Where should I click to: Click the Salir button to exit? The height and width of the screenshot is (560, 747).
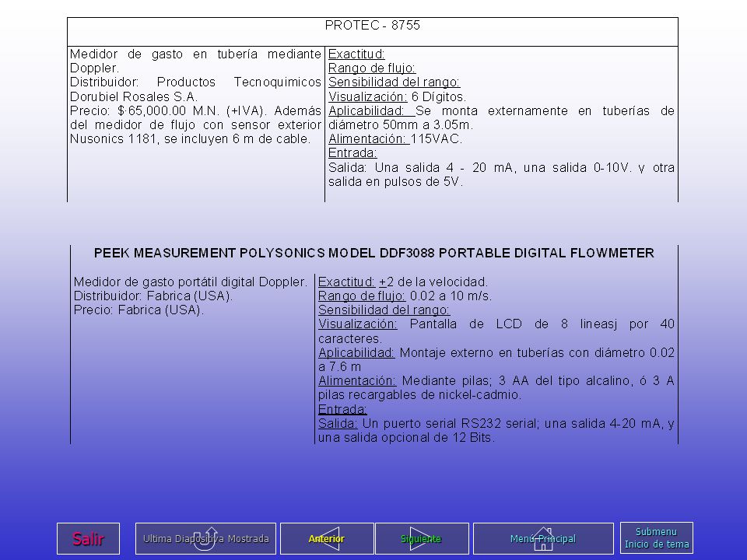(x=88, y=538)
